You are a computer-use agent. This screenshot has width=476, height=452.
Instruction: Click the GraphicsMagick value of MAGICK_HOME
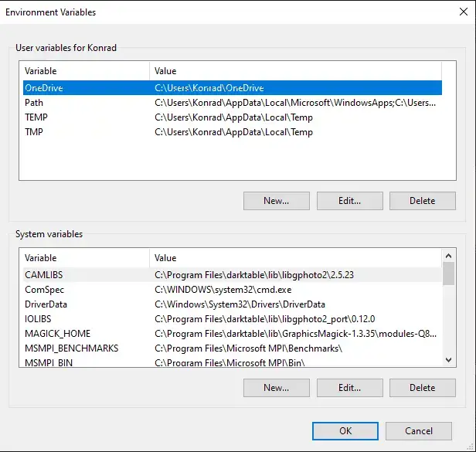pyautogui.click(x=295, y=334)
